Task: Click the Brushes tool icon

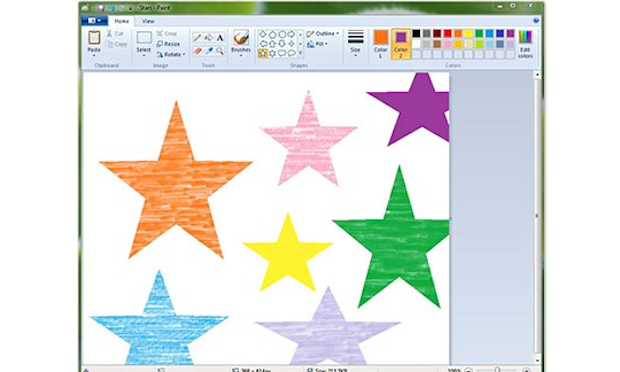Action: coord(241,37)
